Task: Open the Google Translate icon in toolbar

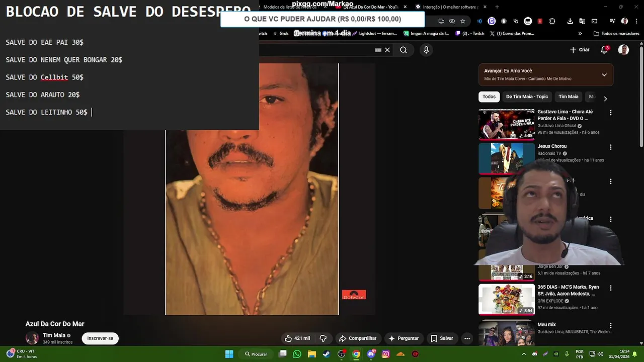Action: tap(582, 21)
